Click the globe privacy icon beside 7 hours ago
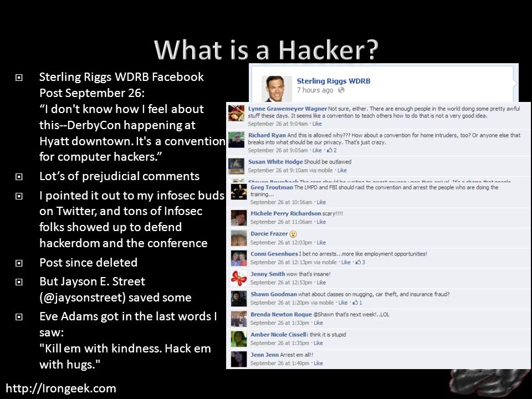The image size is (532, 399). (x=341, y=90)
